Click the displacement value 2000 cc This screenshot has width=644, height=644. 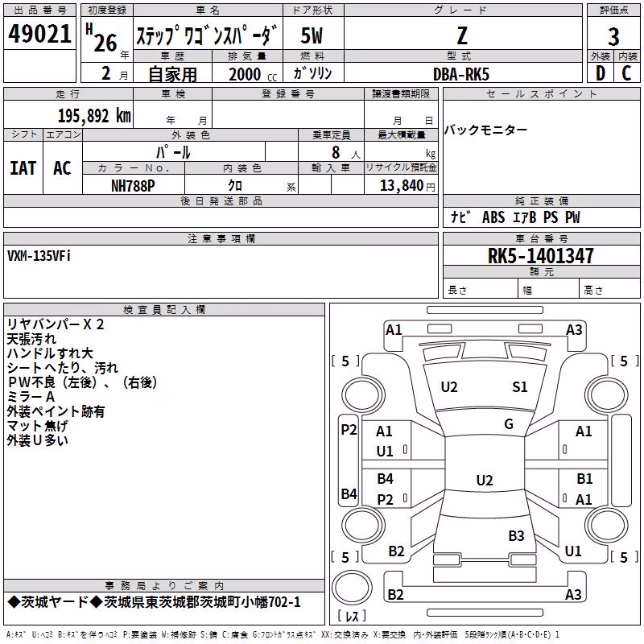(253, 74)
